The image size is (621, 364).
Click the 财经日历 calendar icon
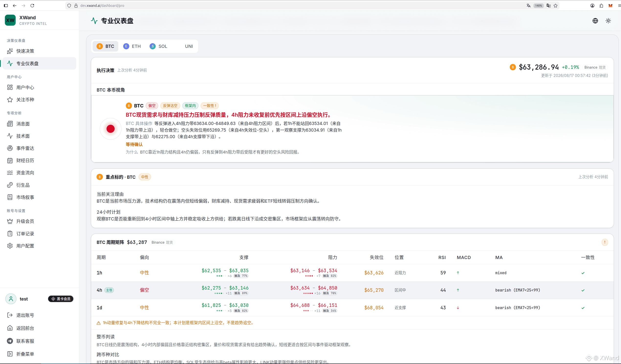[x=10, y=160]
